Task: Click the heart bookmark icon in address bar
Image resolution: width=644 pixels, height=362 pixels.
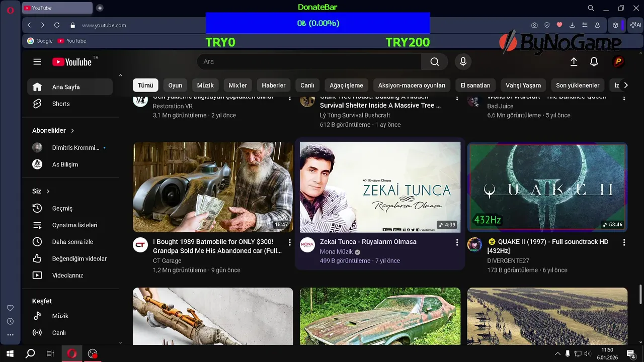Action: coord(559,25)
